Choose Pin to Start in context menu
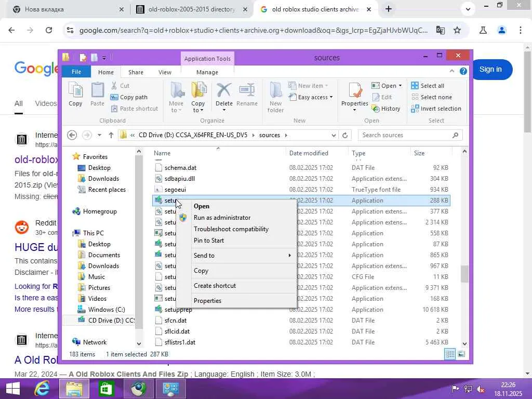This screenshot has height=399, width=532. point(237,240)
